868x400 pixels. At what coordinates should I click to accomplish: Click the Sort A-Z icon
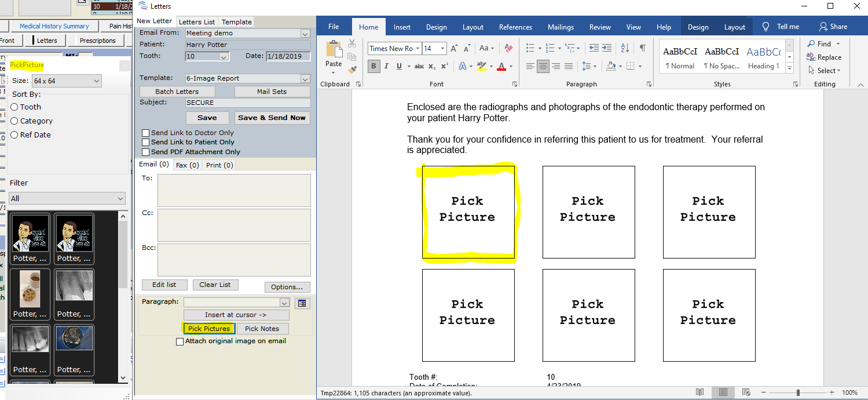pos(625,48)
